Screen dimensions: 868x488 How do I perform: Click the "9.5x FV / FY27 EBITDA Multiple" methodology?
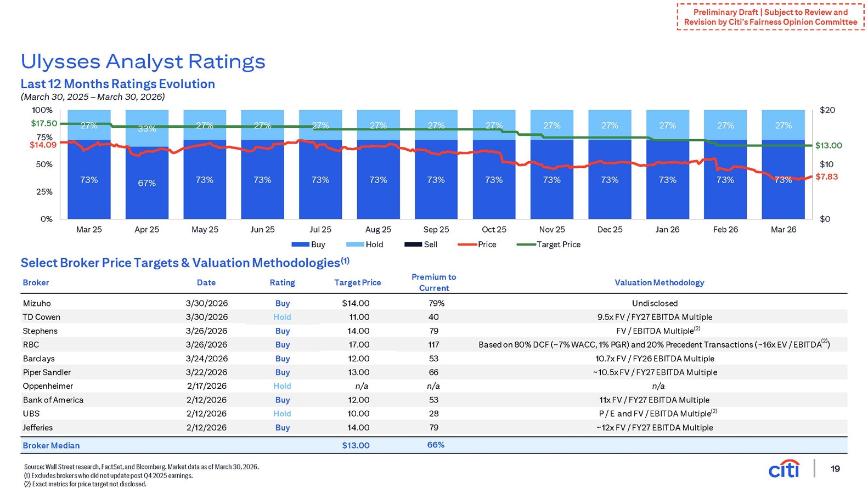coord(655,317)
